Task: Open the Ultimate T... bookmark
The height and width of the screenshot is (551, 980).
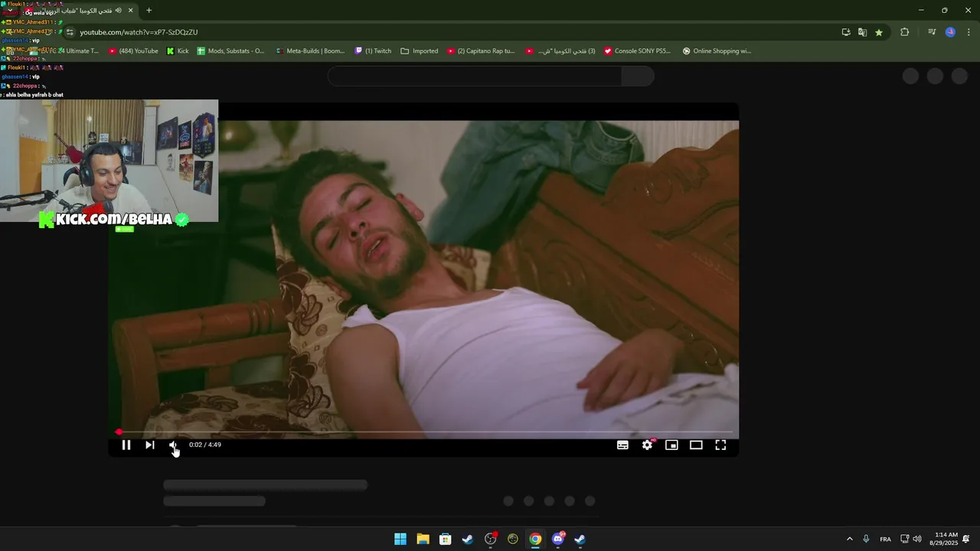Action: coord(77,51)
